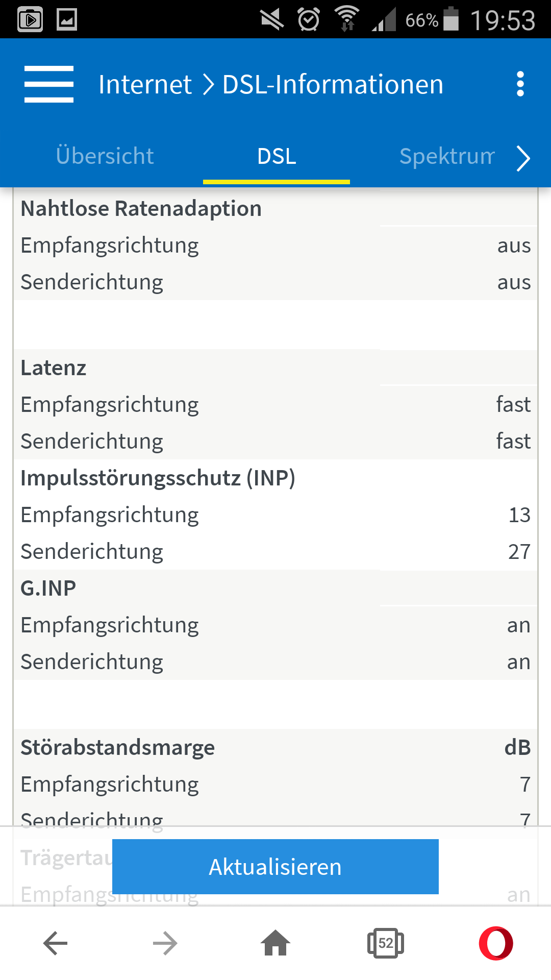
Task: Tap the browser forward arrow
Action: point(165,943)
